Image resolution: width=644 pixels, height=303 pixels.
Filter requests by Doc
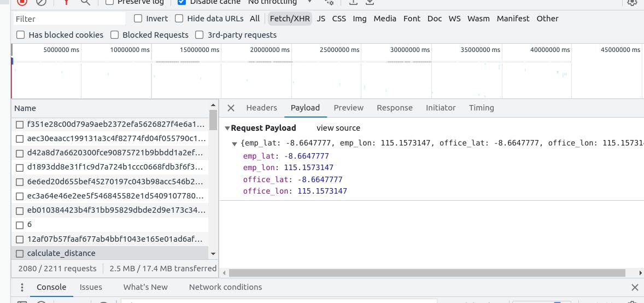point(435,19)
